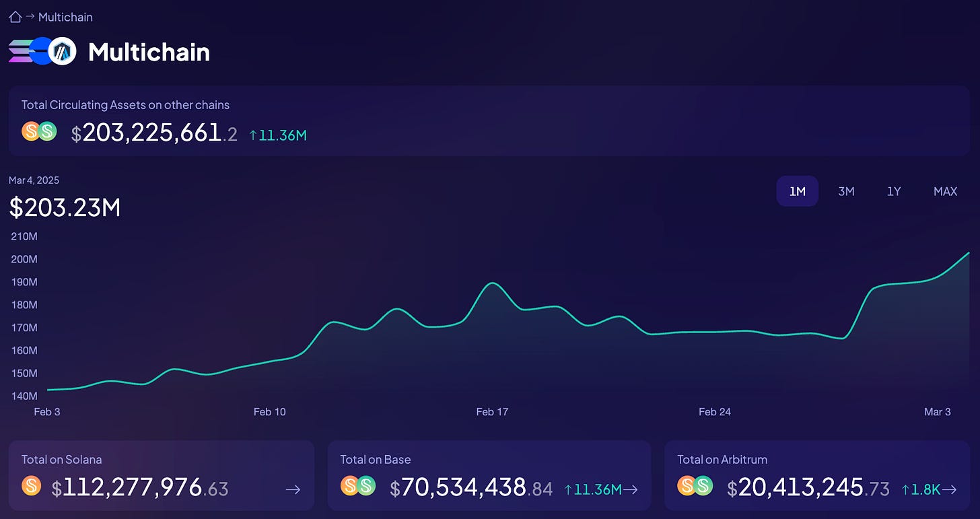The width and height of the screenshot is (980, 519).
Task: Show the MAX time range
Action: point(945,191)
